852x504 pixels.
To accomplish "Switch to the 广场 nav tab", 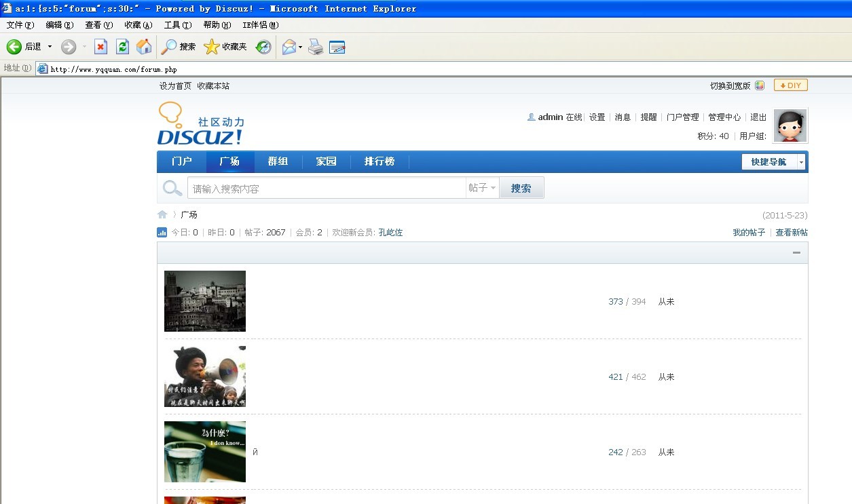I will click(x=230, y=161).
